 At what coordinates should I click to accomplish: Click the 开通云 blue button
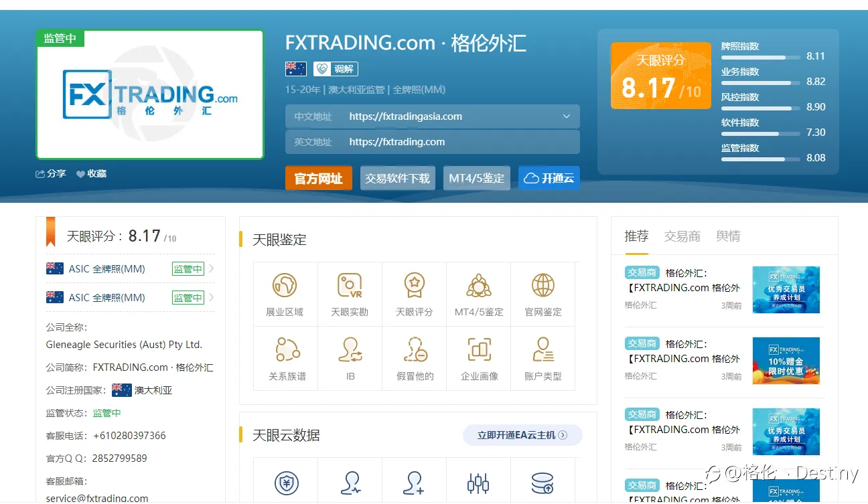[x=549, y=179]
